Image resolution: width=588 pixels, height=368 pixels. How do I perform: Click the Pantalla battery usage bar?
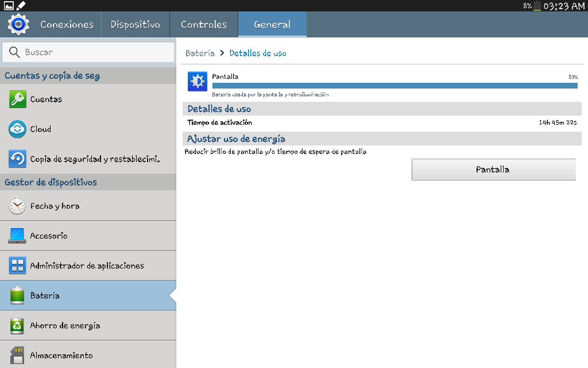394,86
